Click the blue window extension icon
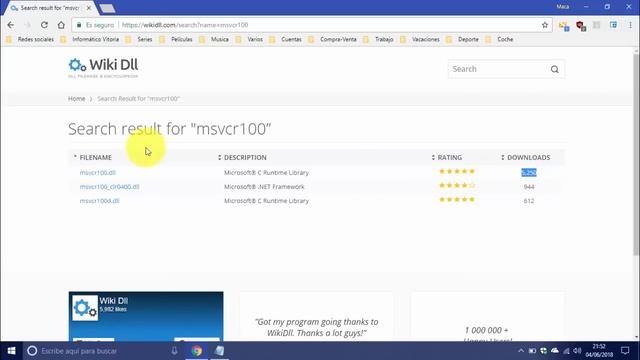This screenshot has height=360, width=640. [613, 25]
